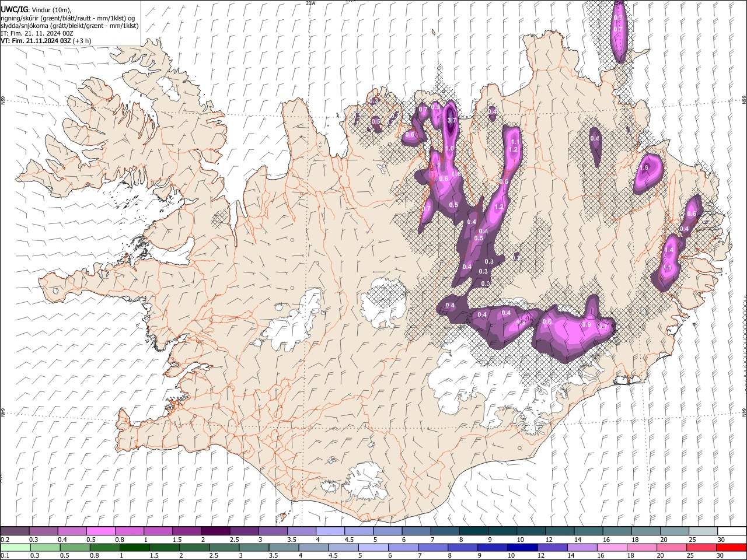The image size is (747, 560).
Task: Click bright magenta swatch between 0.5 and 0.8, upper legend
Action: (100, 531)
